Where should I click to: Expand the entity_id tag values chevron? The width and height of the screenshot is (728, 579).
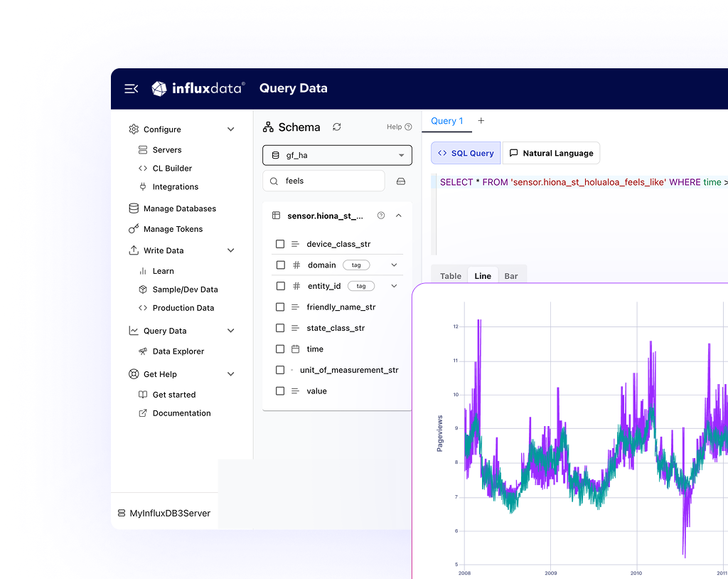pos(394,286)
